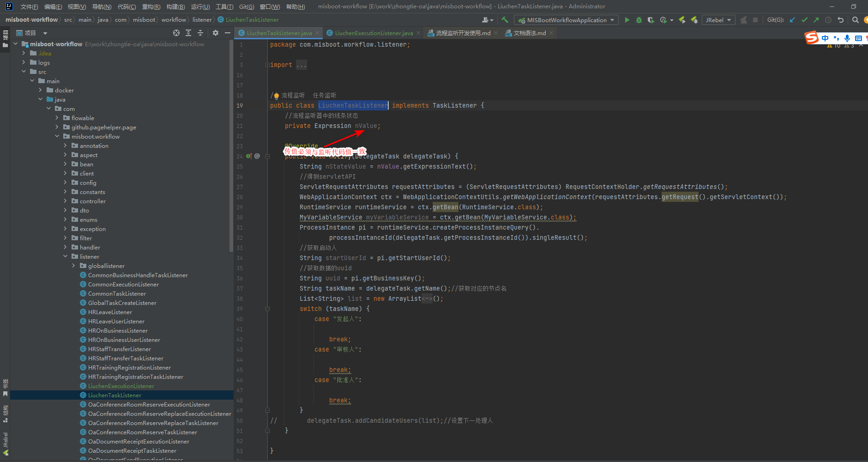Switch to LiuchenExecutionListener.java tab
Screen dimensions: 868x462
(374, 33)
